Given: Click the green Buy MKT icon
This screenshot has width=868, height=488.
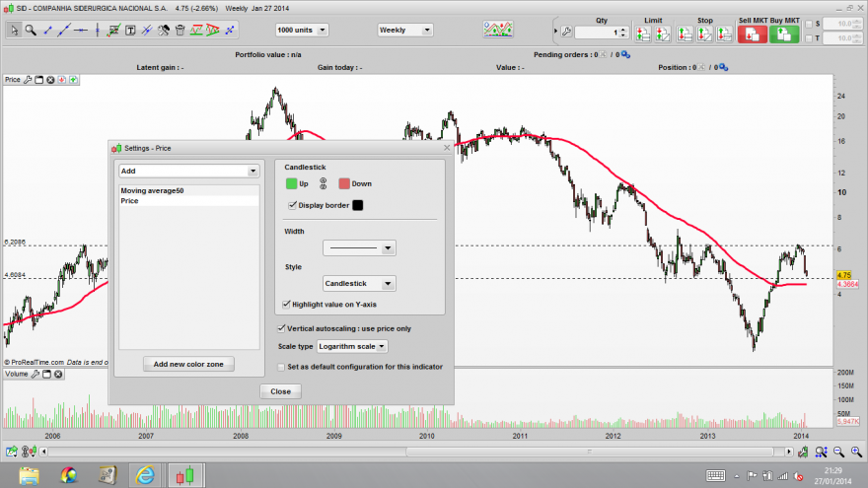Looking at the screenshot, I should tap(784, 35).
